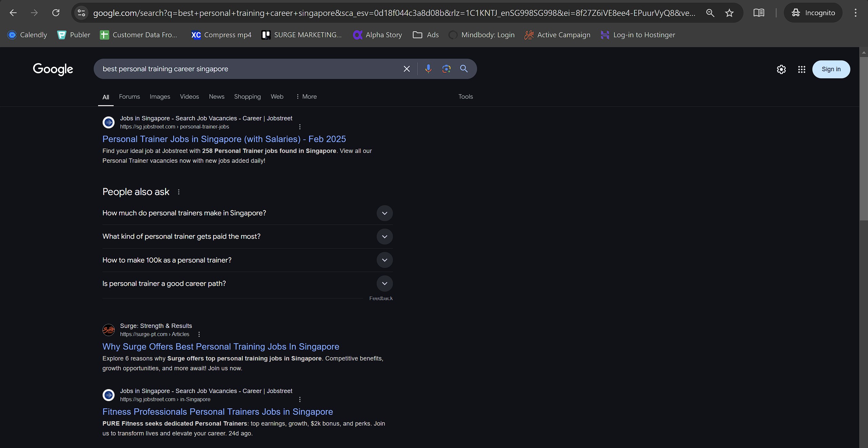The height and width of the screenshot is (448, 868).
Task: Expand 'Is personal trainer a good career path' question
Action: 384,284
